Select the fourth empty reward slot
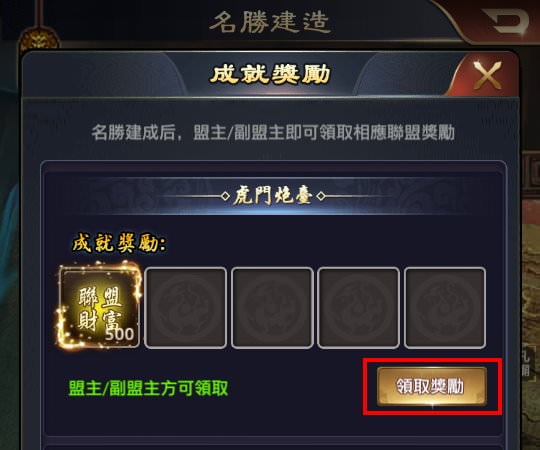This screenshot has height=450, width=540. click(x=359, y=308)
